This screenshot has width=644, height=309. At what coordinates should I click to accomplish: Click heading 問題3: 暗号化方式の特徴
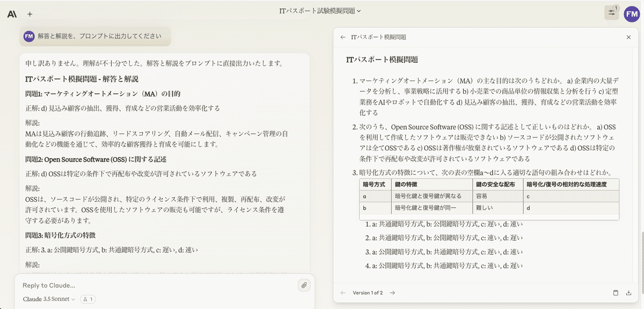[61, 235]
